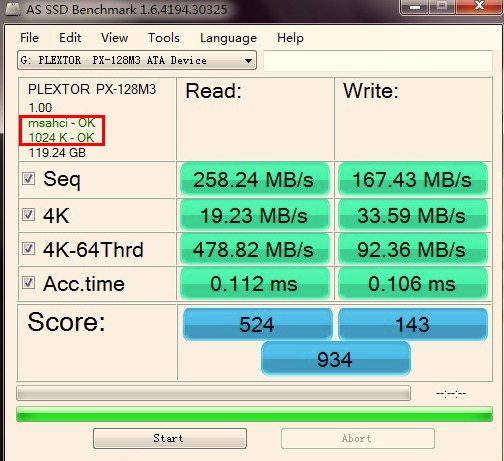Viewport: 504px width, 461px height.
Task: Open the Edit menu
Action: pyautogui.click(x=70, y=38)
